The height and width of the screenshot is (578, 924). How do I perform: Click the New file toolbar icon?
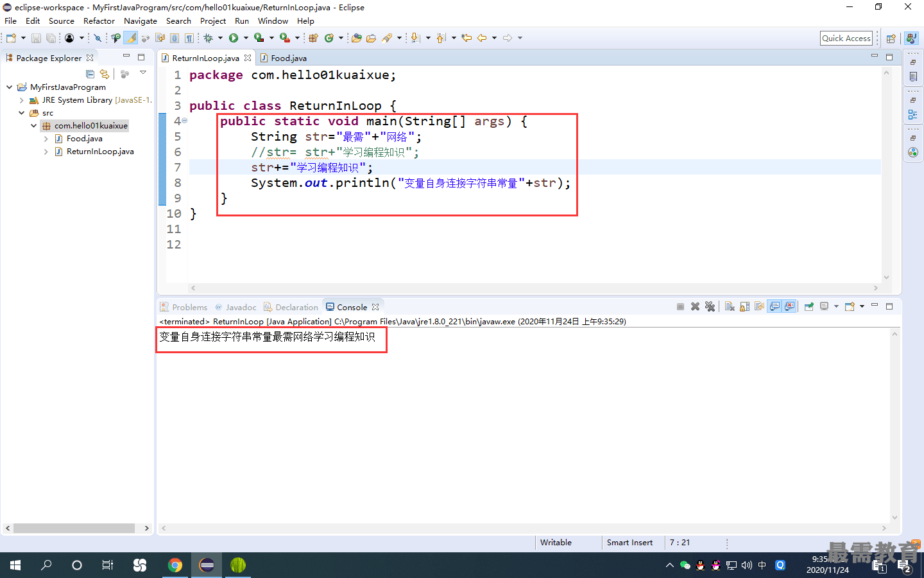(x=11, y=38)
